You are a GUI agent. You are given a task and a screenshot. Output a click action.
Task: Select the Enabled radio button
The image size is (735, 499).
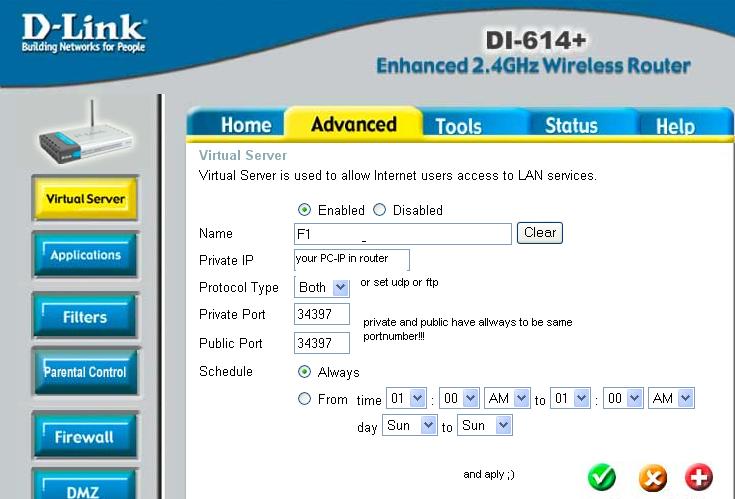(304, 210)
